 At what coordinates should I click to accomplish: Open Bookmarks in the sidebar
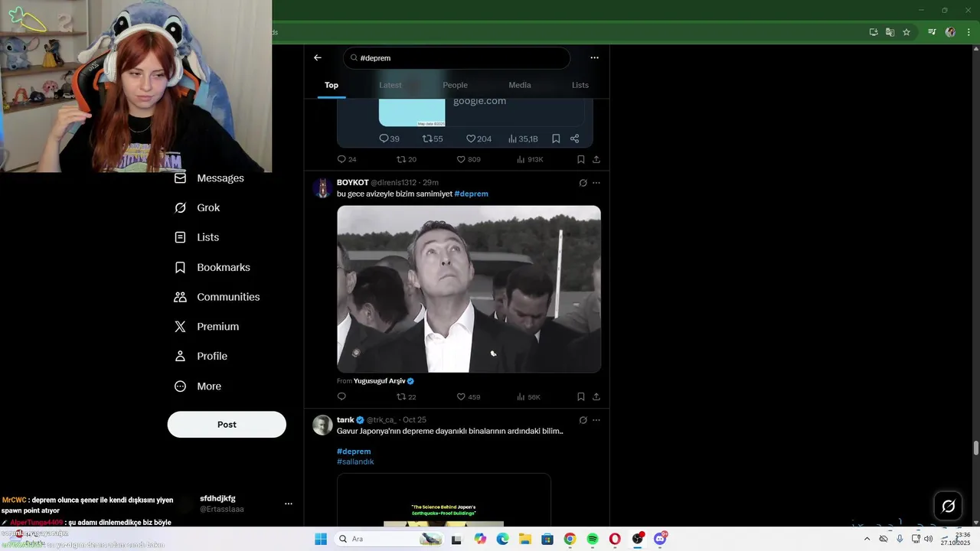[x=212, y=267]
